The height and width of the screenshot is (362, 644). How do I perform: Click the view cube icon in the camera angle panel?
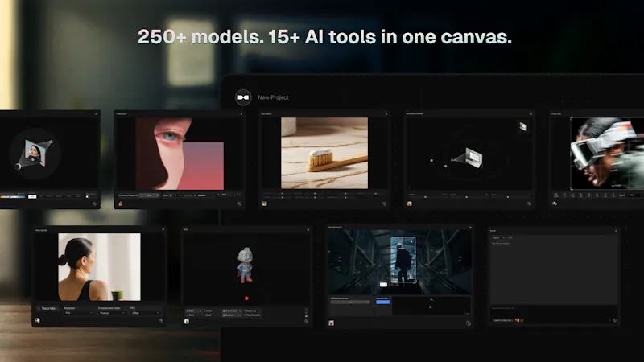(523, 126)
